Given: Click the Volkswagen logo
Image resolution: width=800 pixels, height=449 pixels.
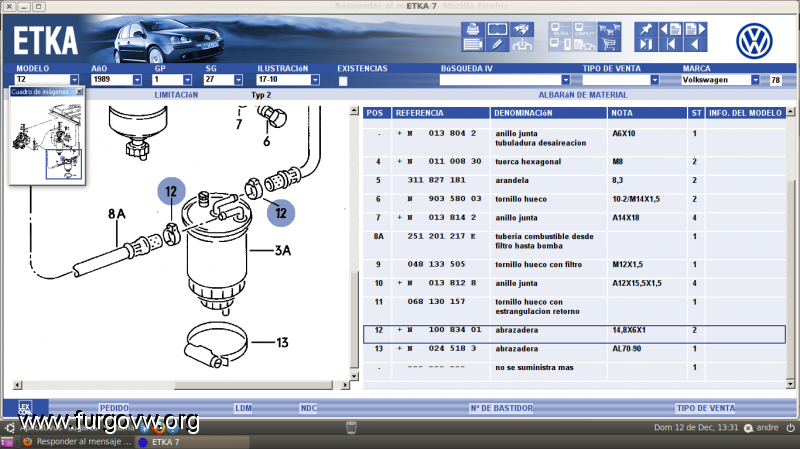Looking at the screenshot, I should 754,41.
